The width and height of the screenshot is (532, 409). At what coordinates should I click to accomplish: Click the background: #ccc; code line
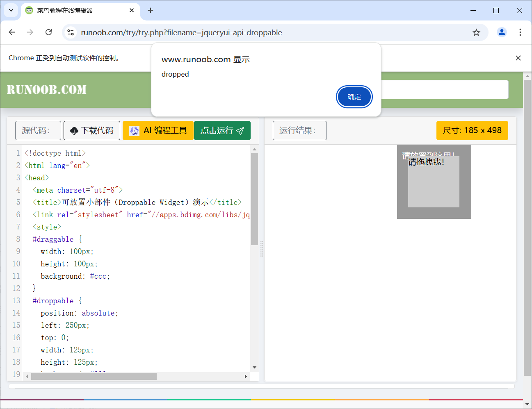(75, 276)
